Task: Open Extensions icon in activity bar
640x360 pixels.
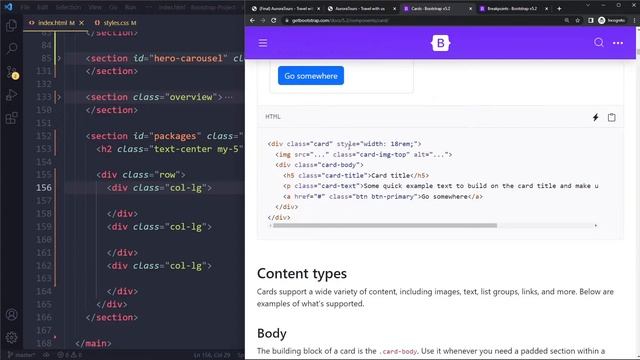Action: click(11, 118)
